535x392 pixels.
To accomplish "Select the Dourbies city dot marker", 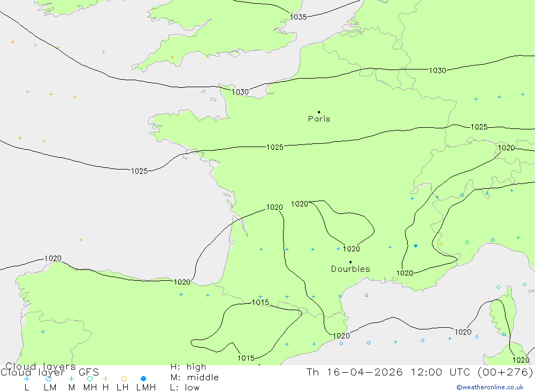I will pos(350,262).
